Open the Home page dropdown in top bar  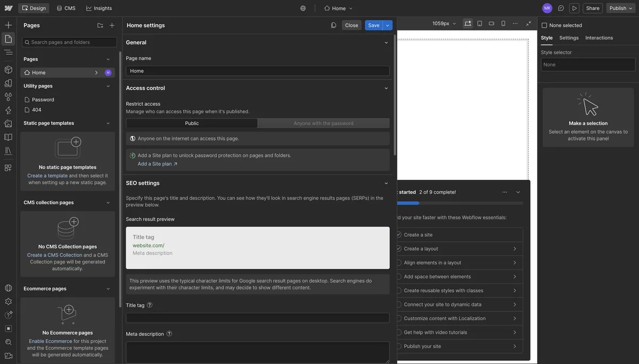point(339,8)
